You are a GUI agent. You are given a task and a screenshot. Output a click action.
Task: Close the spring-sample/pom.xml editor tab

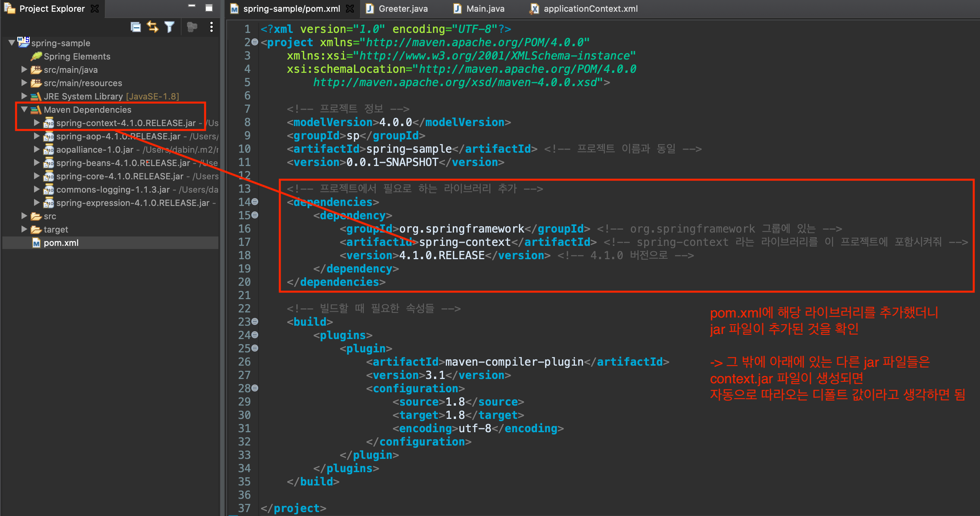(x=350, y=9)
